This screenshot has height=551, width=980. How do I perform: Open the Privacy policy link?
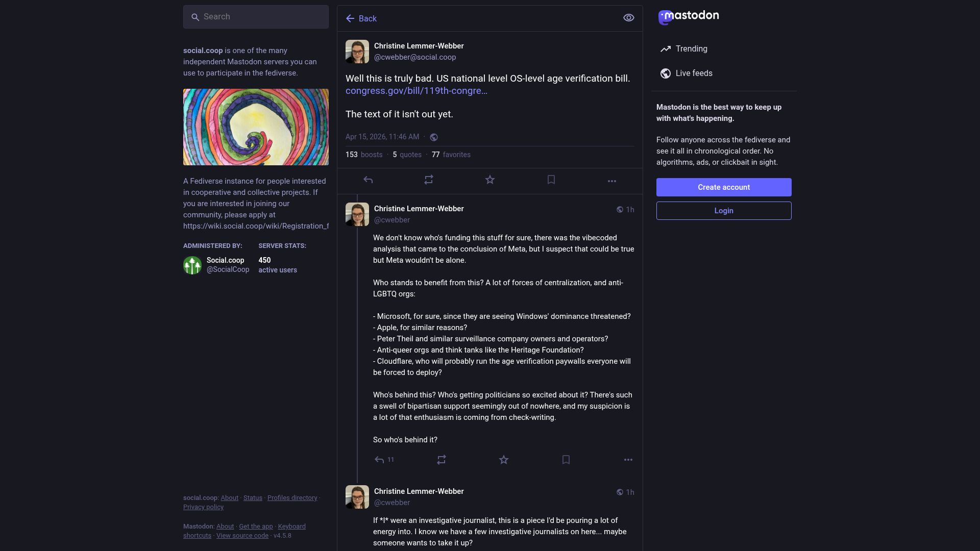point(203,507)
